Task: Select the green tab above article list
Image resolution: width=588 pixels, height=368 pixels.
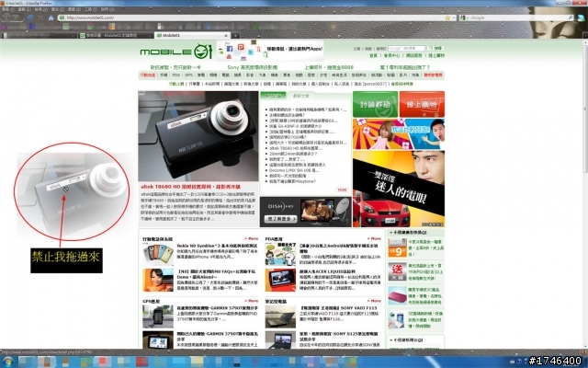Action: click(273, 96)
